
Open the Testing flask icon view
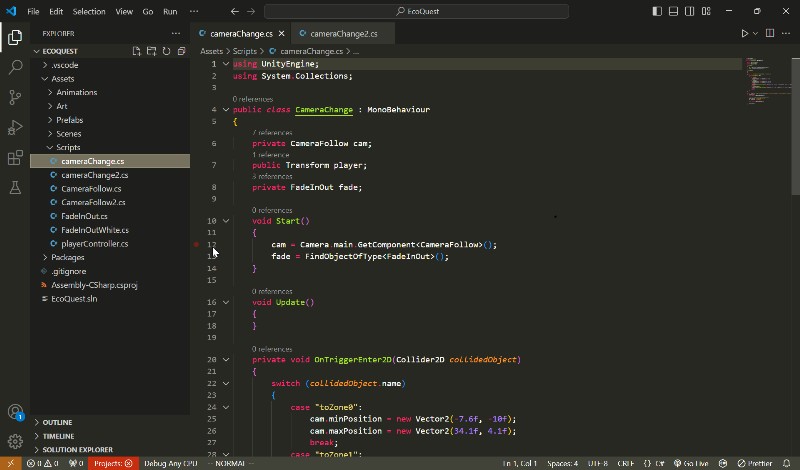[x=15, y=187]
